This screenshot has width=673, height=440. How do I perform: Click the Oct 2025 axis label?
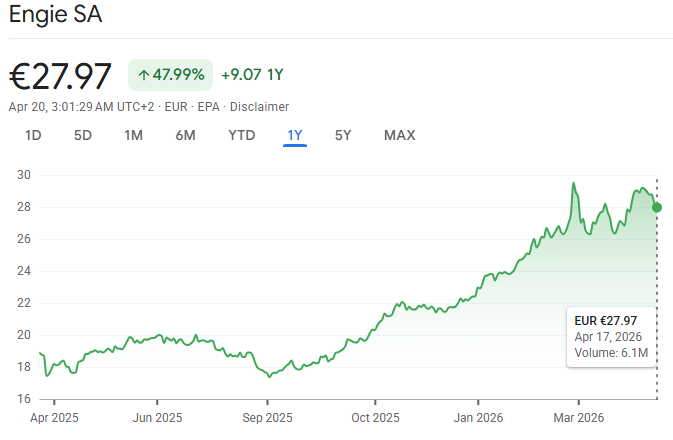(375, 418)
